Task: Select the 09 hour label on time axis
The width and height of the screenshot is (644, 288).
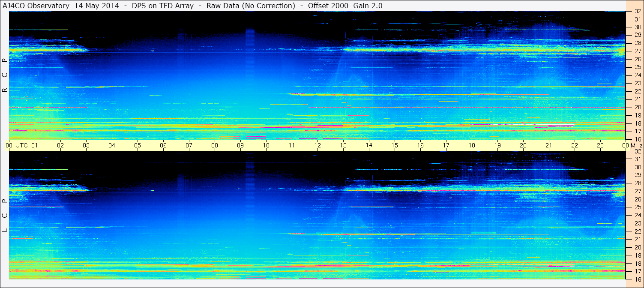Action: tap(240, 145)
